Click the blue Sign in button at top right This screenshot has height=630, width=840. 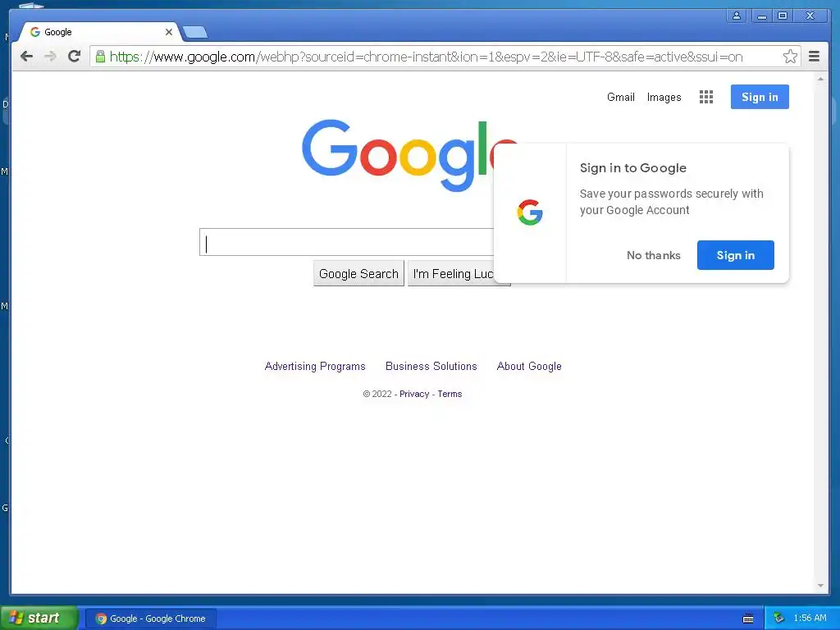click(760, 97)
